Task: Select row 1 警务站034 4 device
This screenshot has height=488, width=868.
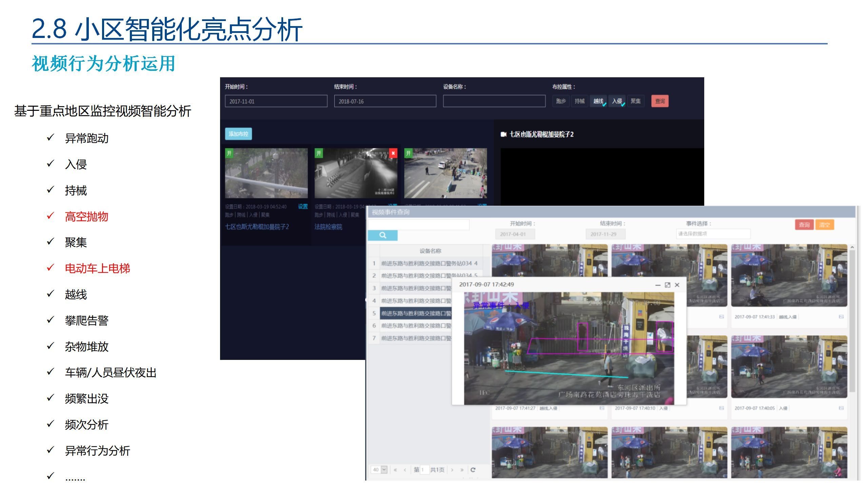Action: pyautogui.click(x=429, y=263)
